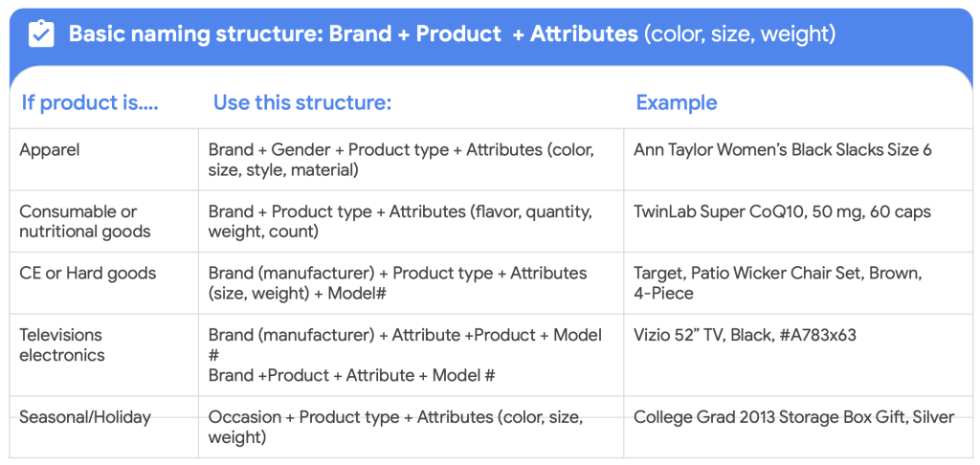Click the clipboard checkmark icon in header
Screen dimensions: 980x465
[41, 33]
